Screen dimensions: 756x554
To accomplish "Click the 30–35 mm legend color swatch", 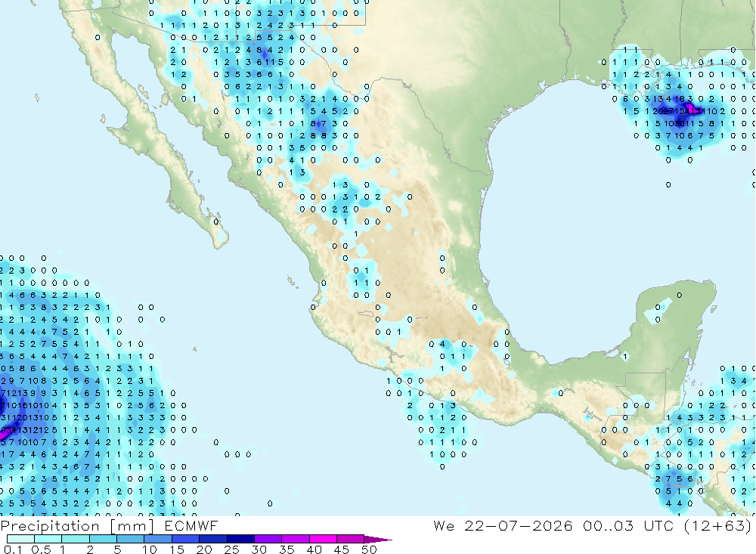I will (268, 539).
